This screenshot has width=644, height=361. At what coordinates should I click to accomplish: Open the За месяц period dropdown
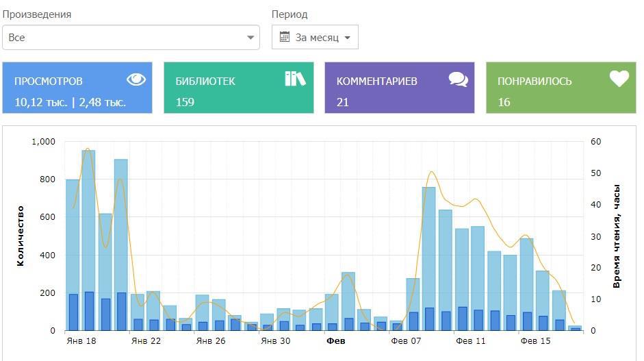coord(315,38)
